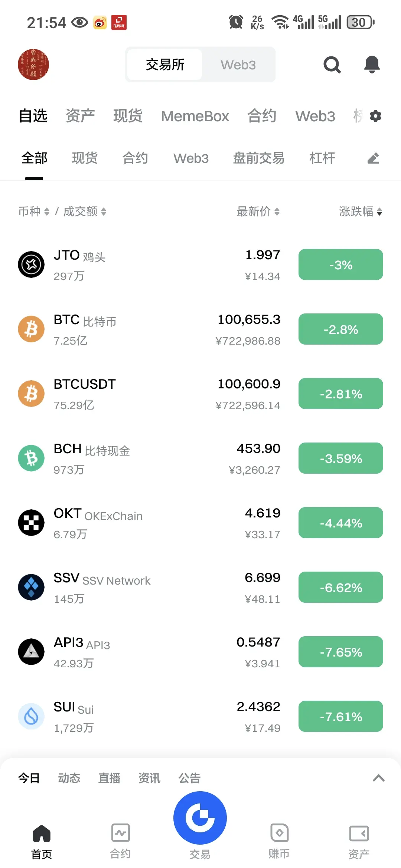Sort list by 最新价 column
The image size is (401, 868).
[258, 211]
